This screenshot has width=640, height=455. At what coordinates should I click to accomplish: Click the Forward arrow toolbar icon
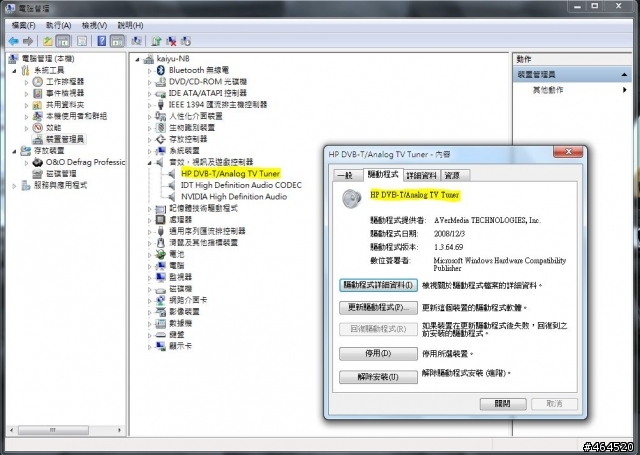click(28, 41)
